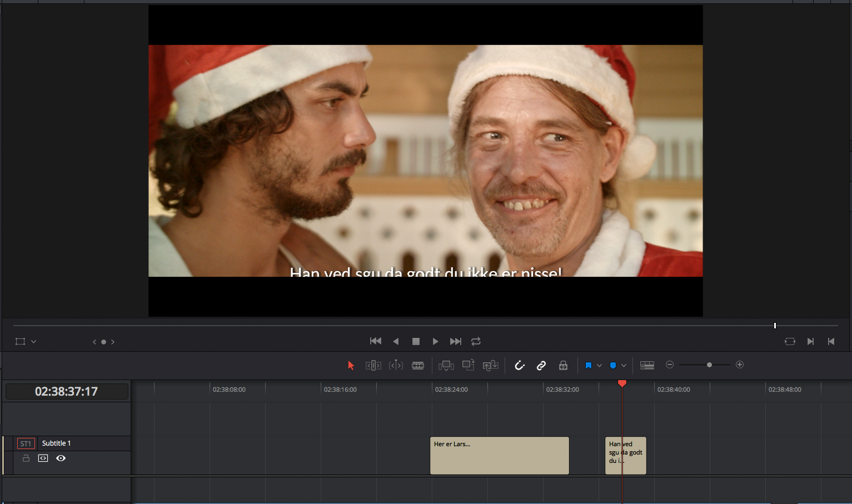Click the viewer transform overlay icon
The image size is (852, 504).
21,341
